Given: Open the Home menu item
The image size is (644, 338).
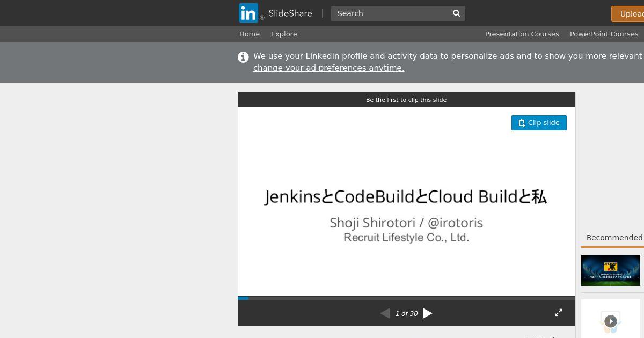Looking at the screenshot, I should [250, 34].
